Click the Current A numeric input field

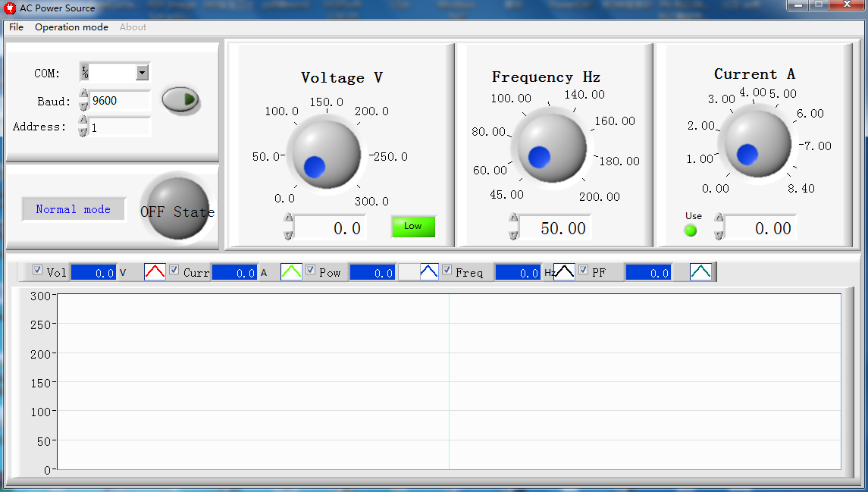coord(760,228)
